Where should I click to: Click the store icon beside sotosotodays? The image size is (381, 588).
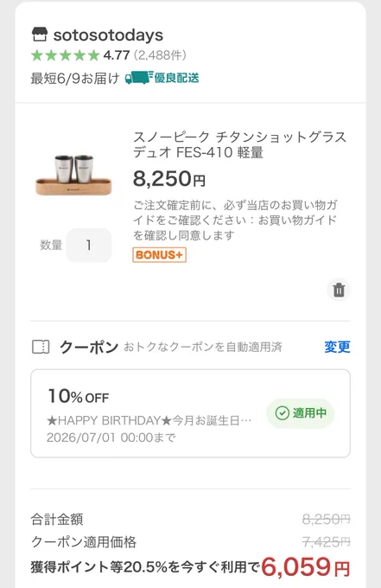pyautogui.click(x=40, y=35)
